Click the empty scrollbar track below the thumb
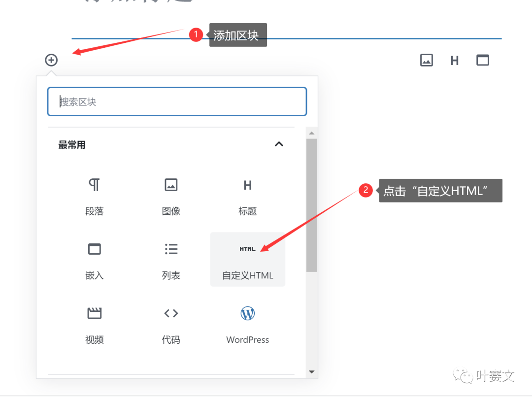Screen dimensions: 532x399 click(x=311, y=320)
